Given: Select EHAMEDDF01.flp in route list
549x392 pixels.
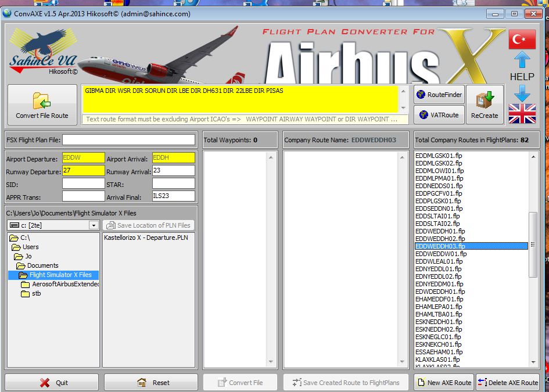Looking at the screenshot, I should click(439, 299).
